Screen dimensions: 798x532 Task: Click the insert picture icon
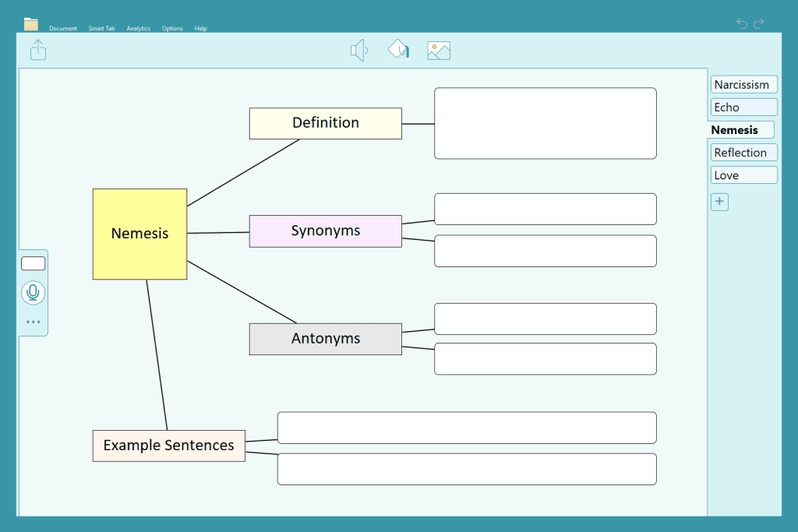click(439, 51)
